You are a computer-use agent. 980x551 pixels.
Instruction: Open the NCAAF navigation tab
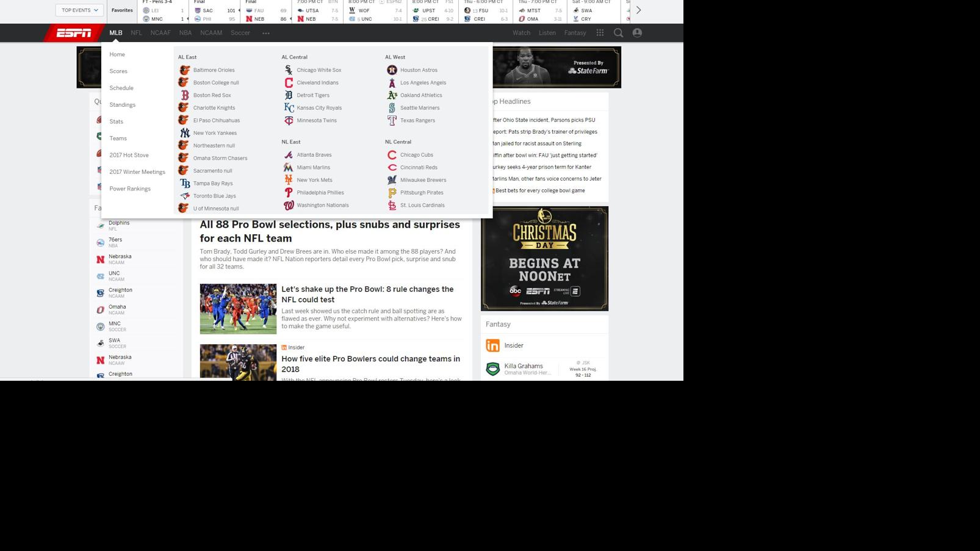pyautogui.click(x=160, y=33)
